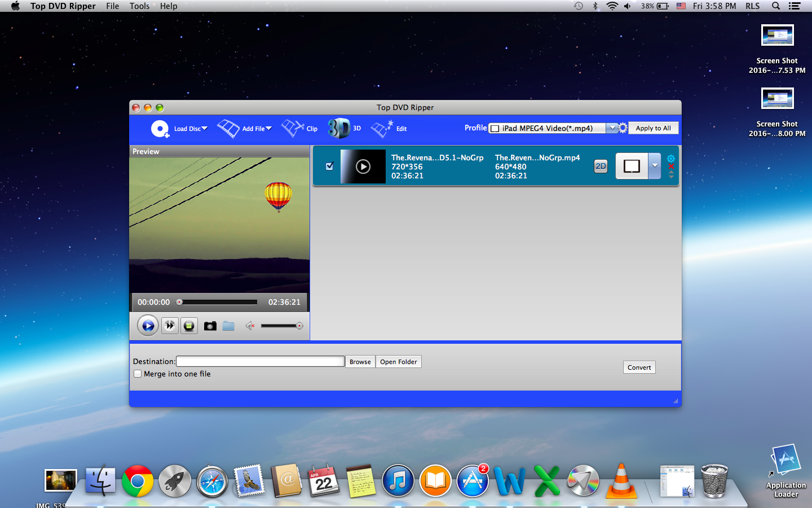Open the Load Disc dropdown arrow
Image resolution: width=812 pixels, height=508 pixels.
205,128
